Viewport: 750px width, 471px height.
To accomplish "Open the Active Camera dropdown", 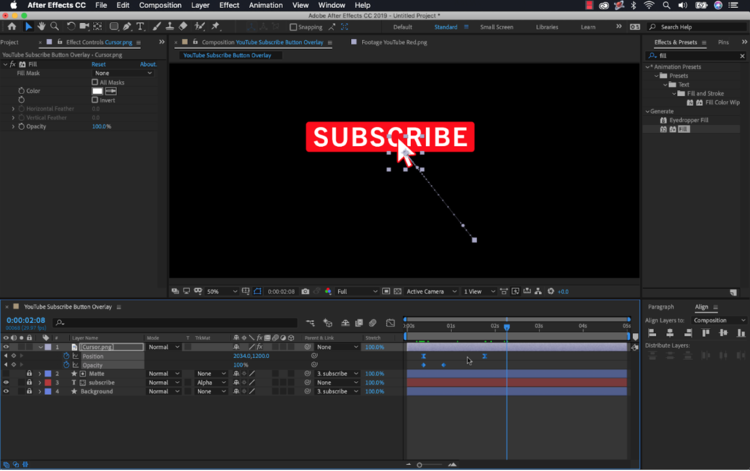I will [x=431, y=291].
